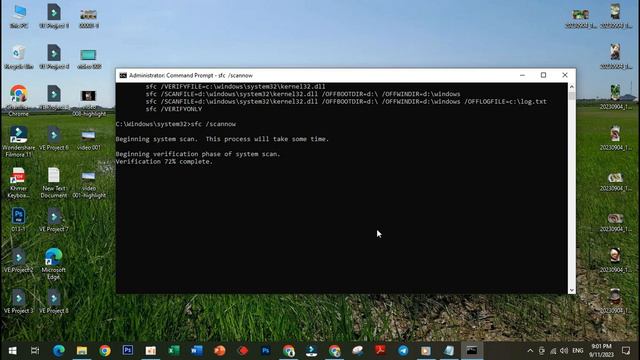Open Microsoft Edge from the taskbar
The image size is (640, 360).
[59, 351]
